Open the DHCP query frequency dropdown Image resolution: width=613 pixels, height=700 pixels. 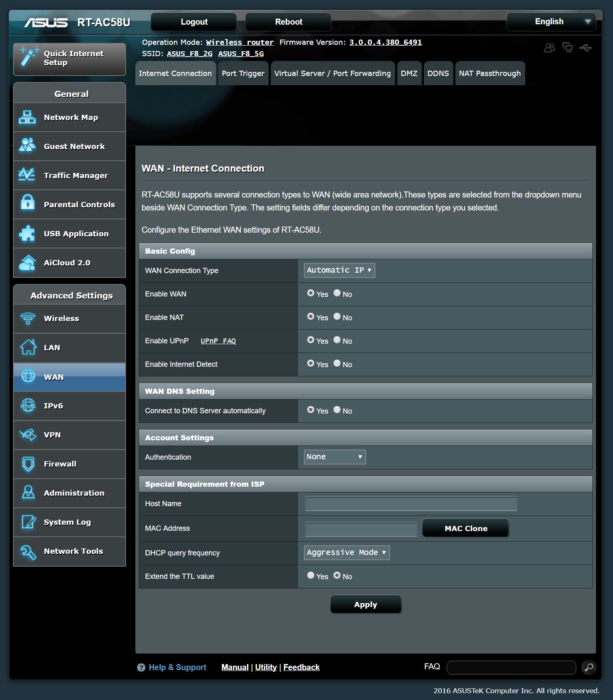(347, 553)
